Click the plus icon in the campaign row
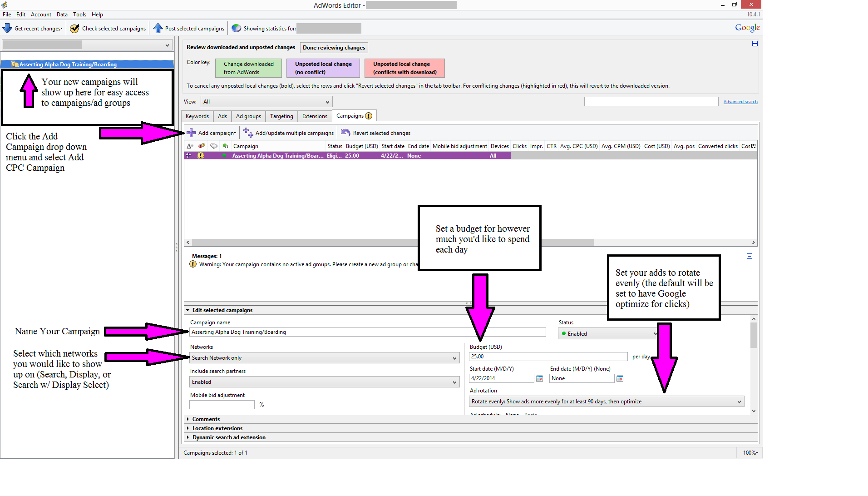This screenshot has height=496, width=868. tap(188, 155)
